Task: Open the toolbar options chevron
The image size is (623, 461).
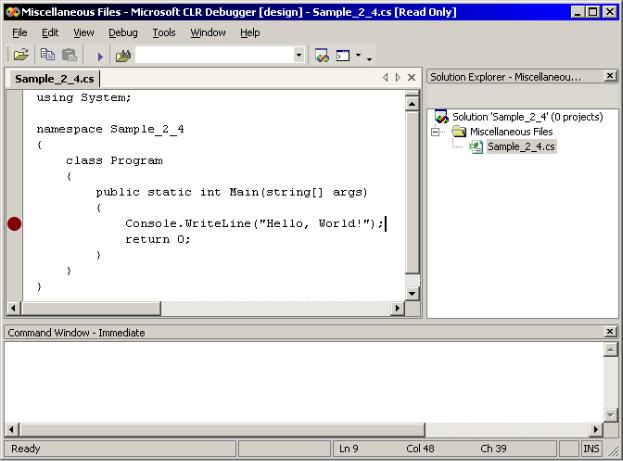Action: [369, 59]
